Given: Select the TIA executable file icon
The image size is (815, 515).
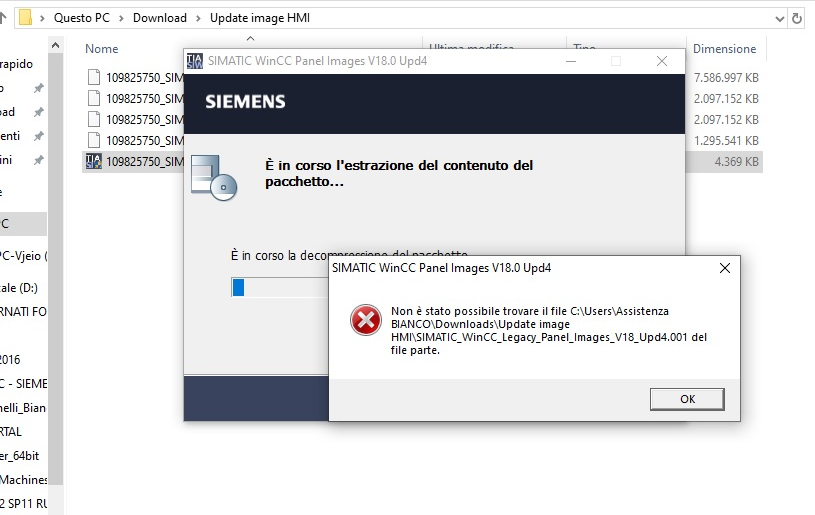Looking at the screenshot, I should click(94, 161).
